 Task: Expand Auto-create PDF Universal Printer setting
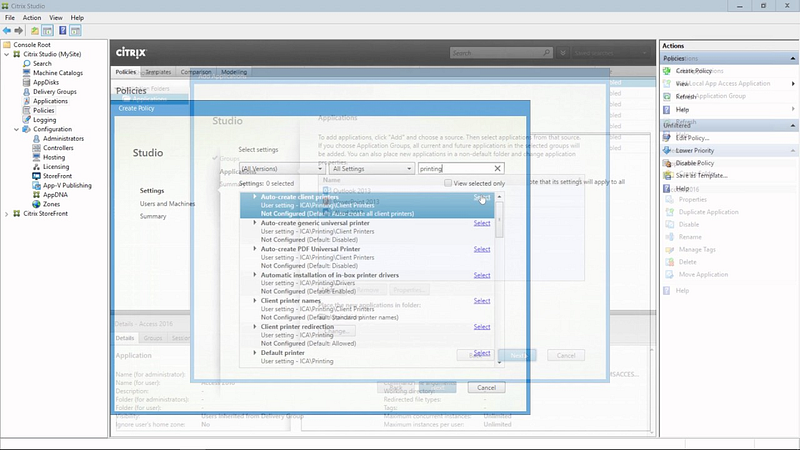pyautogui.click(x=255, y=248)
